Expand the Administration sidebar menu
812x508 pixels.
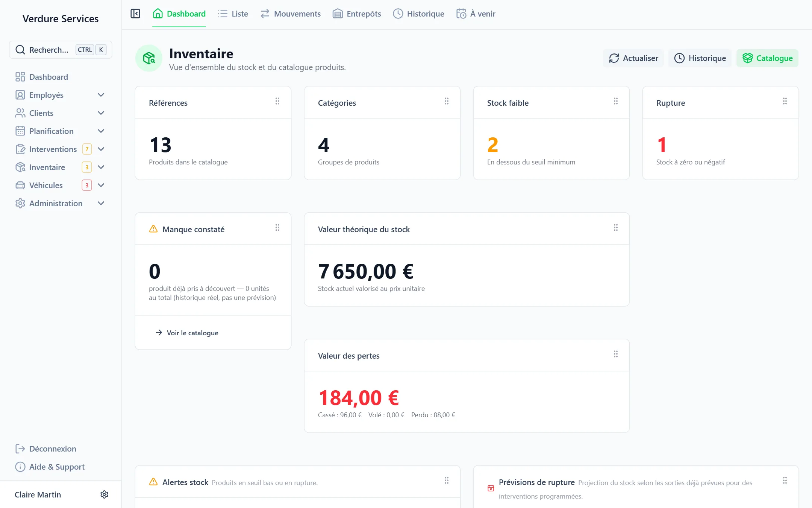coord(101,203)
